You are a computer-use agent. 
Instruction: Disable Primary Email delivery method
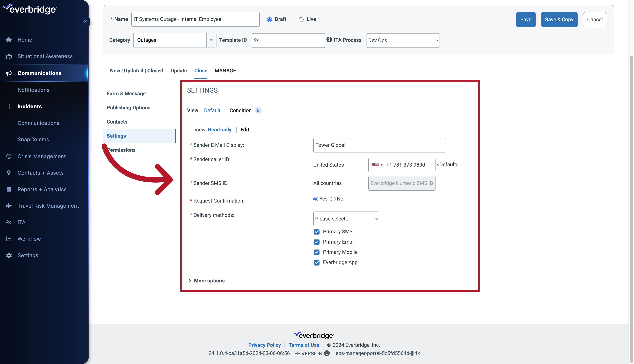click(317, 242)
